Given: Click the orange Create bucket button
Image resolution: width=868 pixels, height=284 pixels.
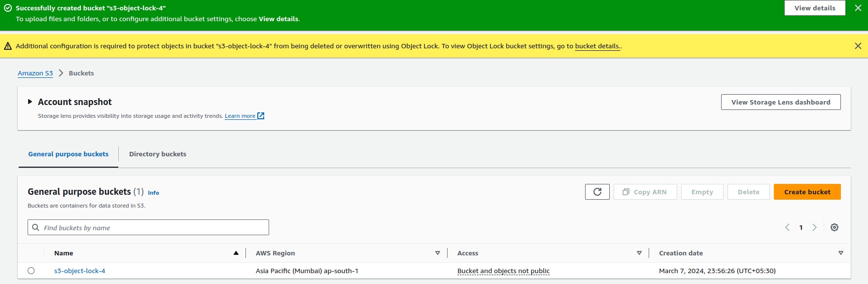Looking at the screenshot, I should coord(807,192).
